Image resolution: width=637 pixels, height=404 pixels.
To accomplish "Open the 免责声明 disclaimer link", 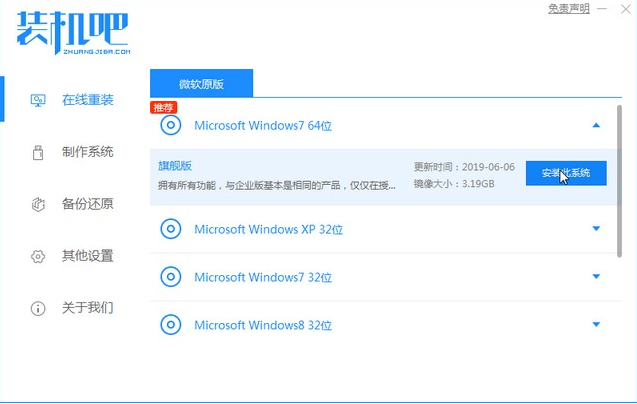I will [x=568, y=9].
